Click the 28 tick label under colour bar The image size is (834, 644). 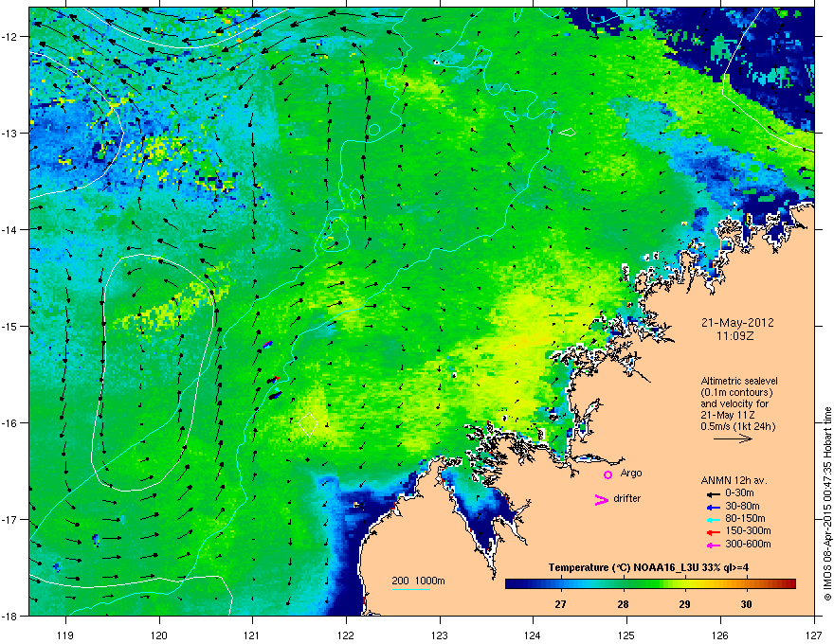point(623,604)
